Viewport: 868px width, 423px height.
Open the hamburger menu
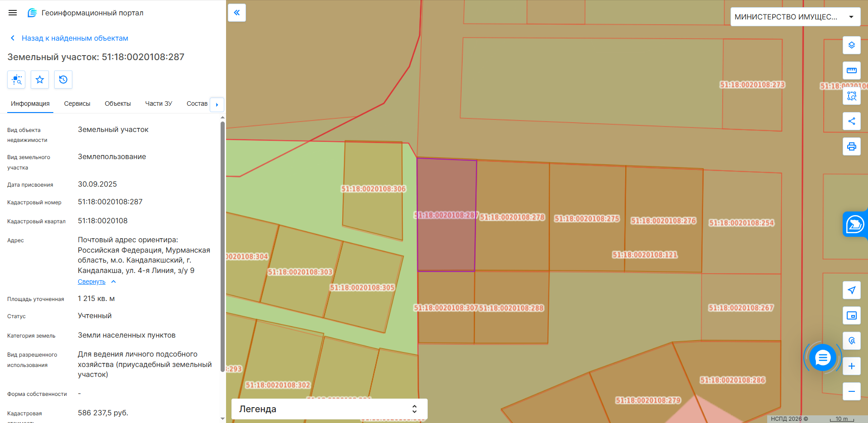pyautogui.click(x=13, y=13)
